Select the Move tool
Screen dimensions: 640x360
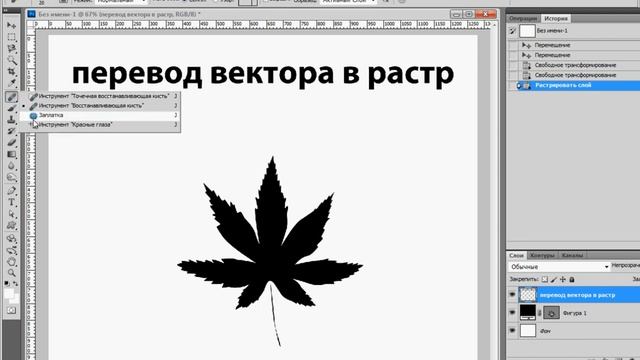coord(11,25)
